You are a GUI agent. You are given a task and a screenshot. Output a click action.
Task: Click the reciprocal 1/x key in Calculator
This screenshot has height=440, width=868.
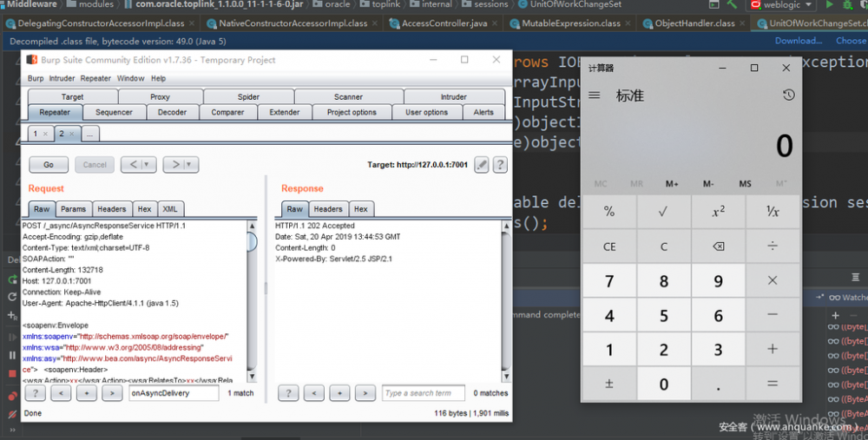pyautogui.click(x=773, y=212)
